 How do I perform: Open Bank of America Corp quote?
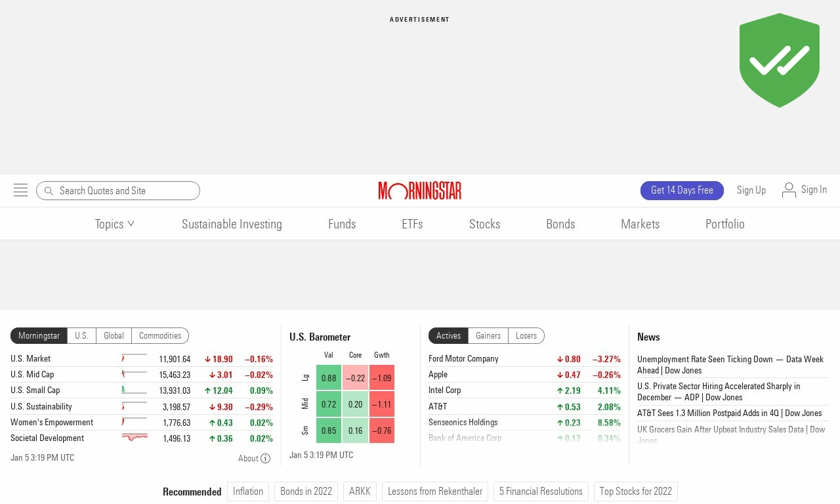tap(465, 438)
